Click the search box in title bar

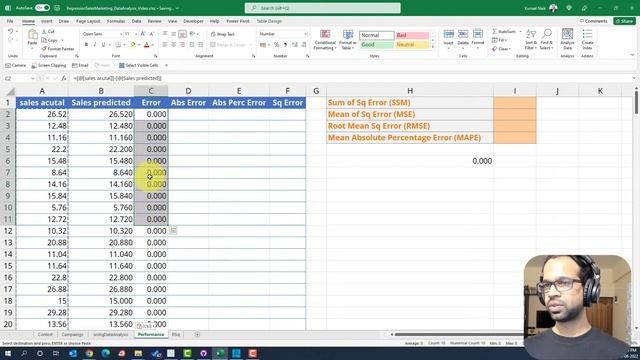(322, 8)
